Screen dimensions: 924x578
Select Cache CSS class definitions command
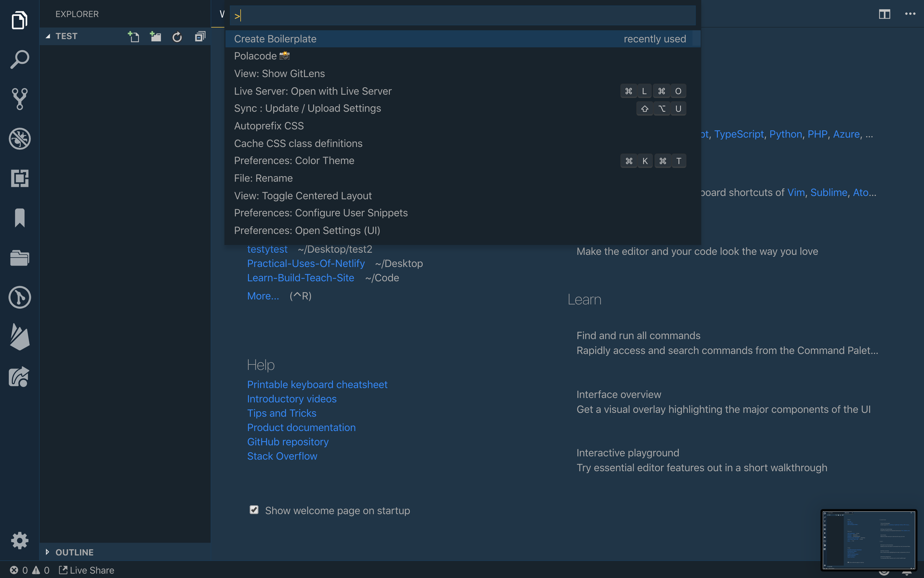(x=463, y=143)
